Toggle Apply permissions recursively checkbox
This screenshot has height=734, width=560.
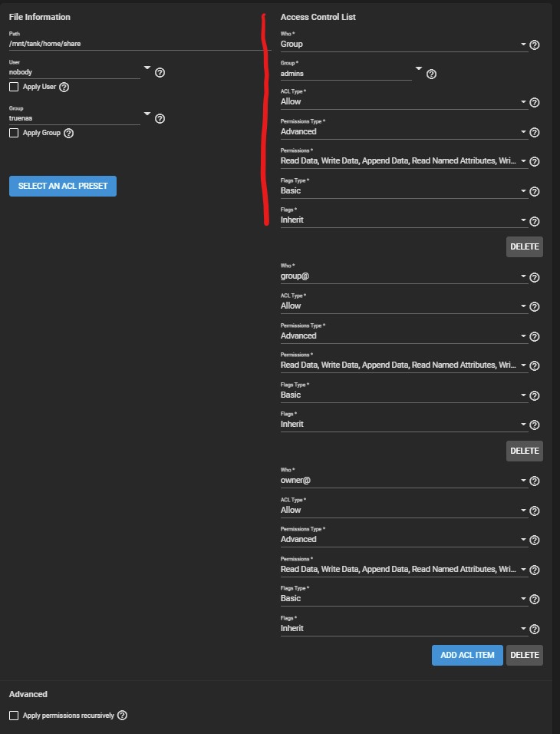pyautogui.click(x=14, y=716)
